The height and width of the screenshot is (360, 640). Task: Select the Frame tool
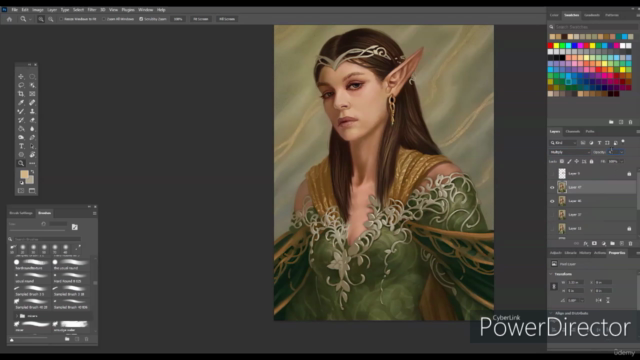coord(32,93)
